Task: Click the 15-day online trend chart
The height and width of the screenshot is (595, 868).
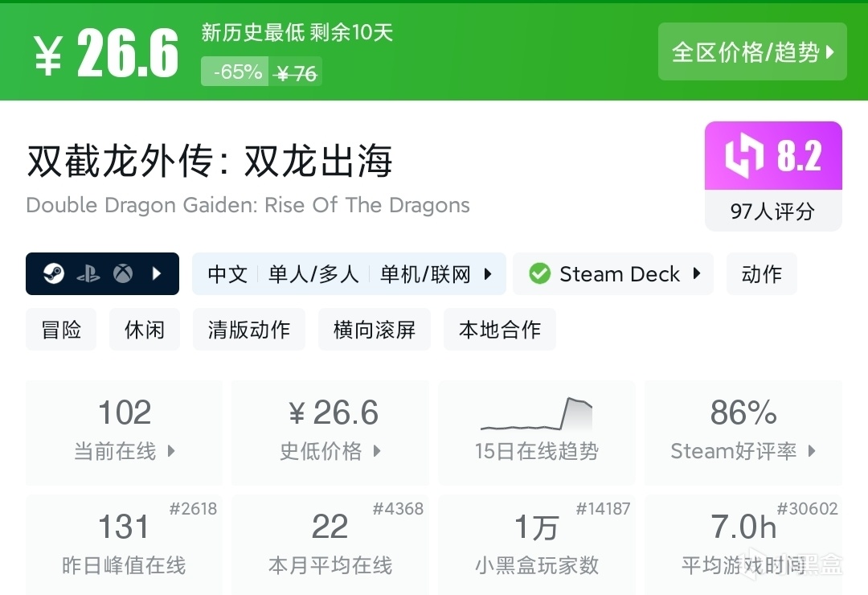Action: 536,414
